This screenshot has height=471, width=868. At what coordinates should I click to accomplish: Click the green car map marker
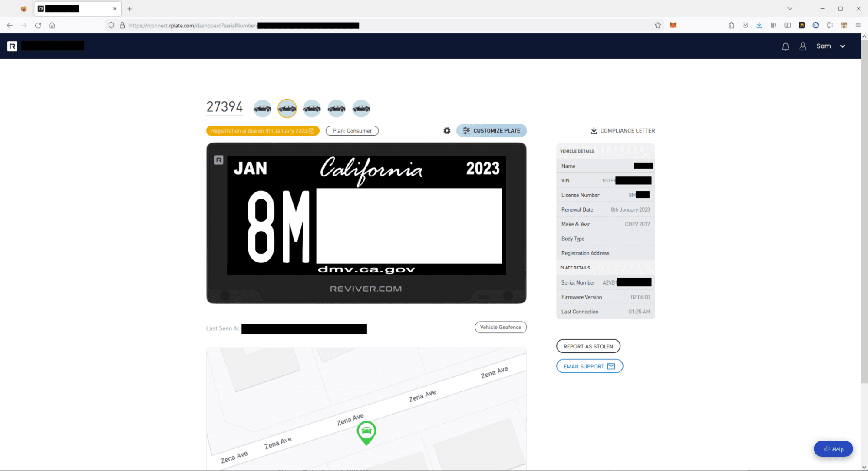pyautogui.click(x=366, y=433)
